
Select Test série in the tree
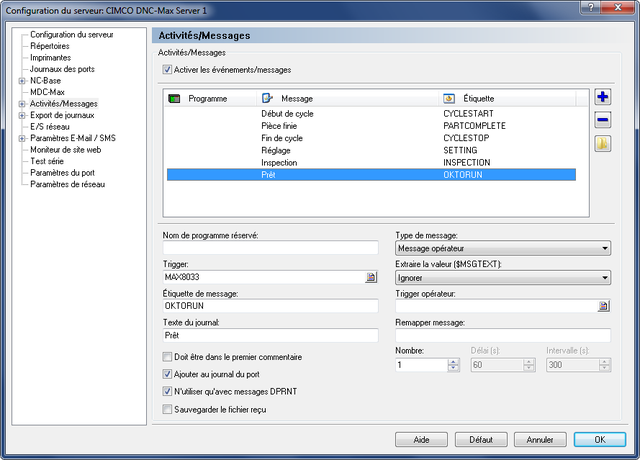pos(47,161)
